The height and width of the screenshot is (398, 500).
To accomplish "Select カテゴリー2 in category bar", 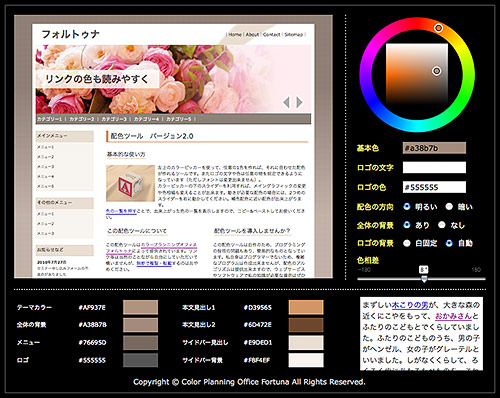I will tap(82, 119).
